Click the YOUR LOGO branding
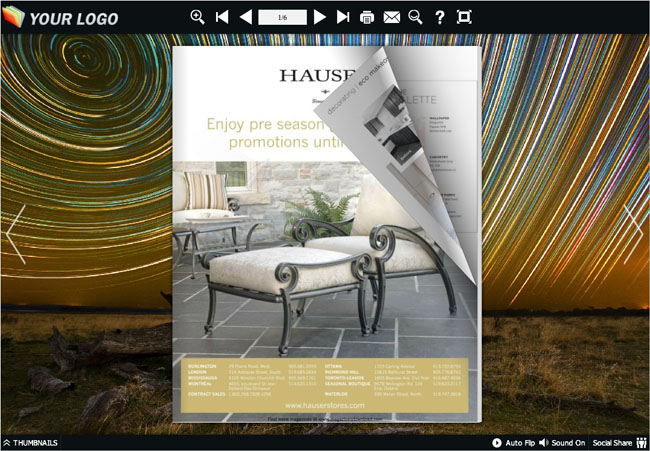The image size is (650, 451). 62,18
